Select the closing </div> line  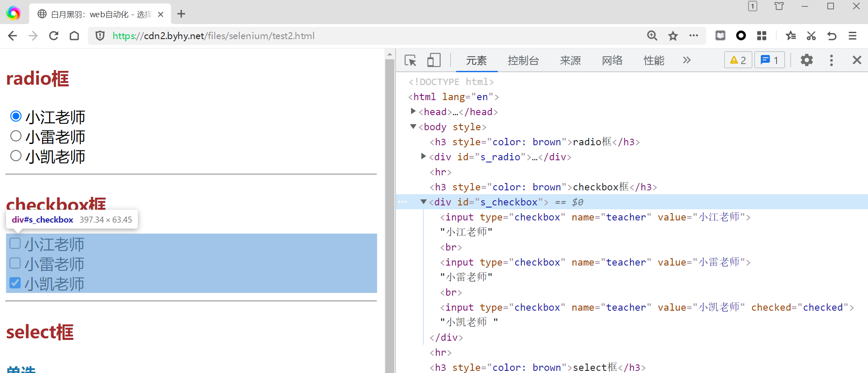click(x=446, y=337)
